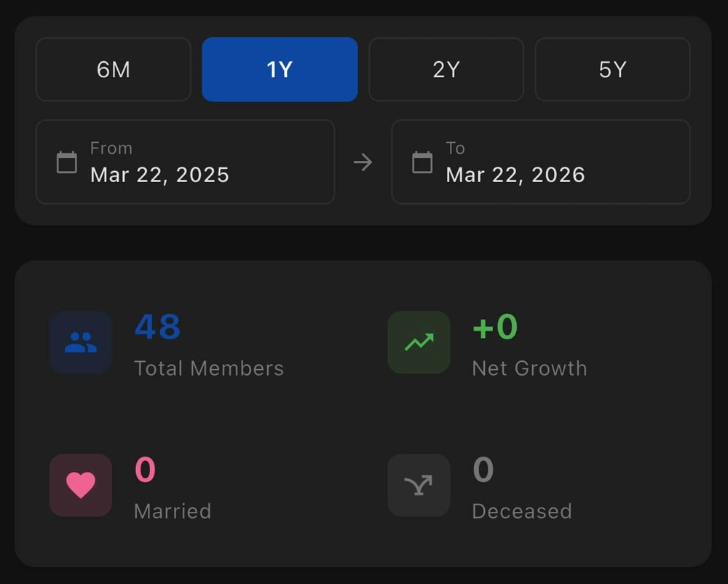Viewport: 728px width, 584px height.
Task: Open the From date picker
Action: click(185, 162)
